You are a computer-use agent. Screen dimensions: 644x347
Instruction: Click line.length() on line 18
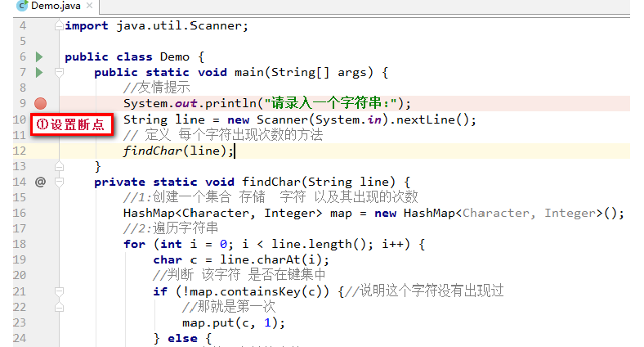pyautogui.click(x=318, y=244)
